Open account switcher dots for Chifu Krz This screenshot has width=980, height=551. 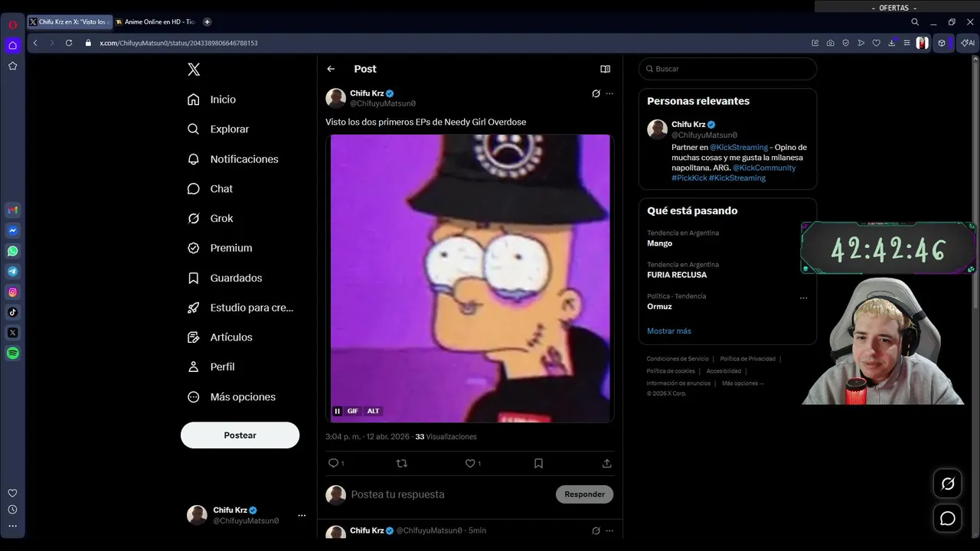click(302, 515)
